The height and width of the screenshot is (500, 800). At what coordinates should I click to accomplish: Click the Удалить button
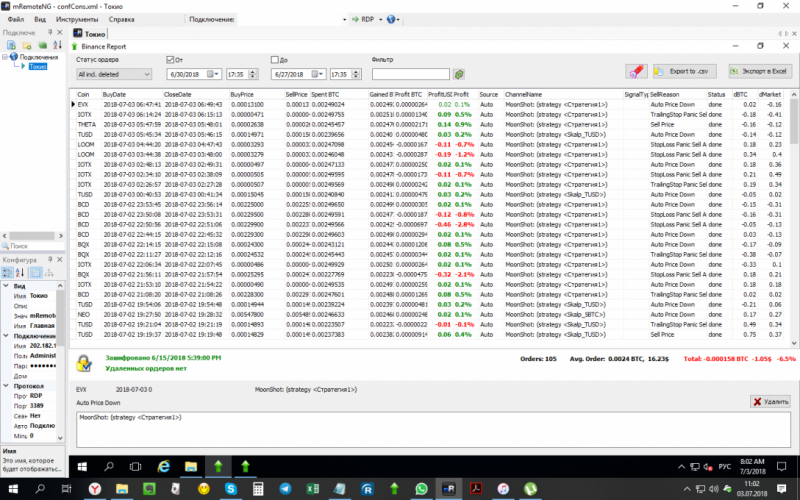coord(769,400)
